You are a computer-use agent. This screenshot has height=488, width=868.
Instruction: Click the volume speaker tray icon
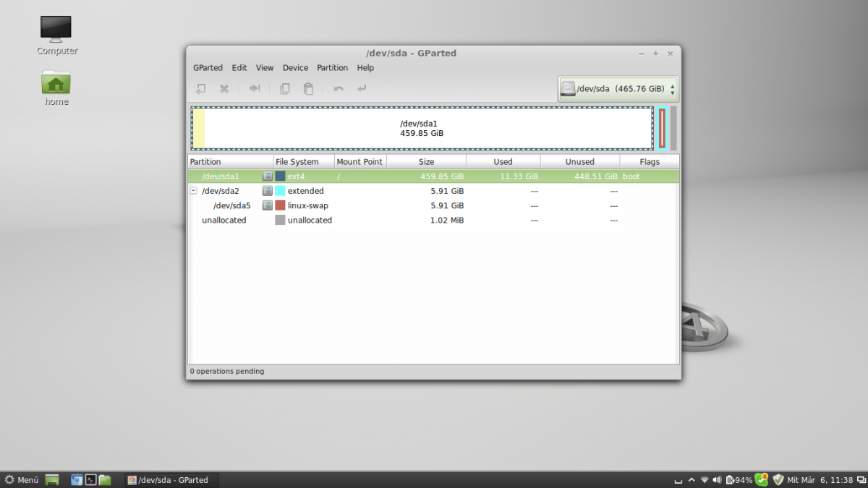[x=717, y=479]
